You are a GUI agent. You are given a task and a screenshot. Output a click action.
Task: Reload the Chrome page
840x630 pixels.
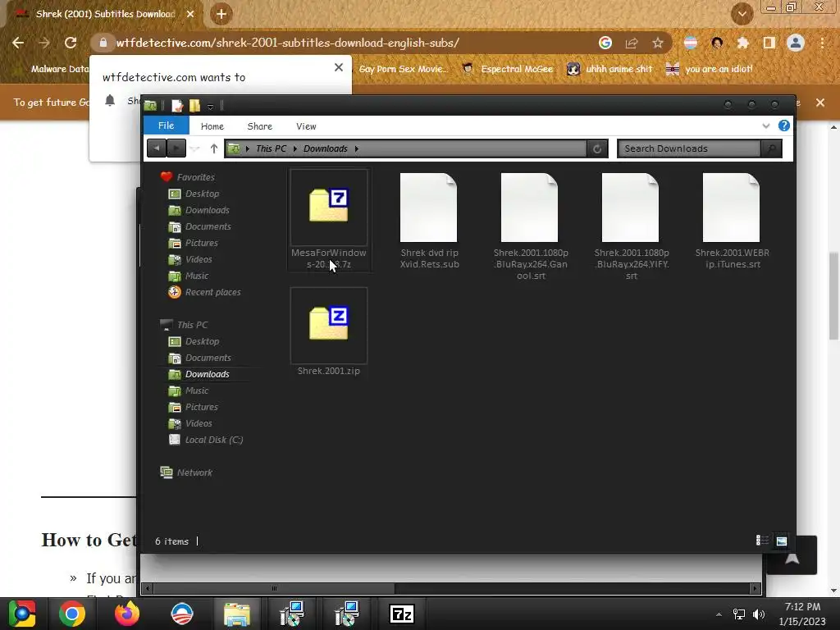(x=71, y=43)
